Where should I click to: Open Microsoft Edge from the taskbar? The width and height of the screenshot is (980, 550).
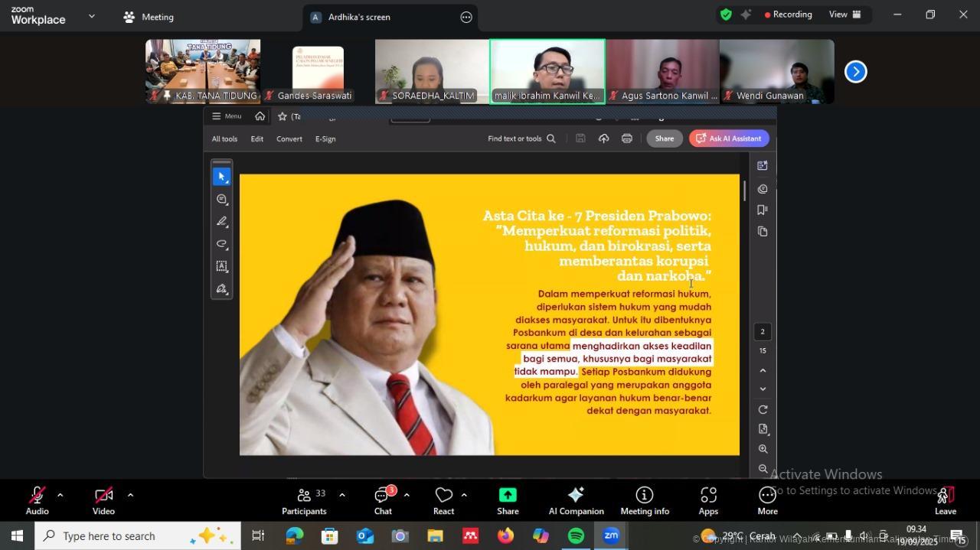294,535
